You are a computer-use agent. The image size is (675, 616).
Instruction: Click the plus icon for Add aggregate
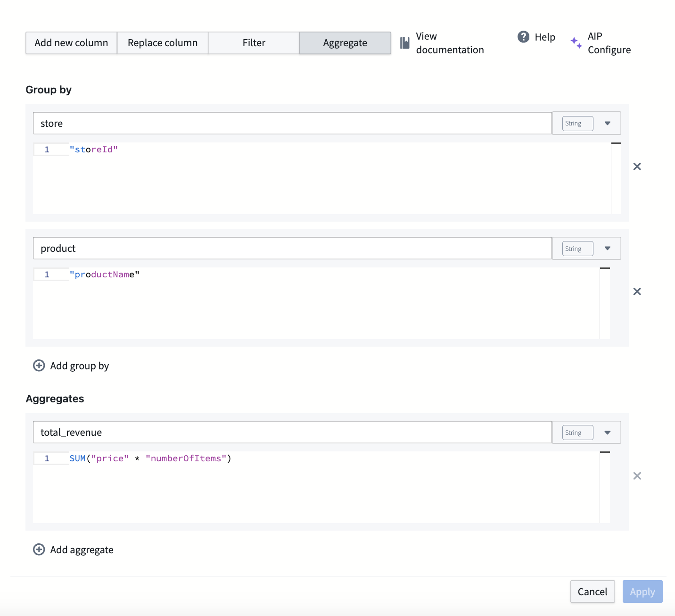point(39,549)
